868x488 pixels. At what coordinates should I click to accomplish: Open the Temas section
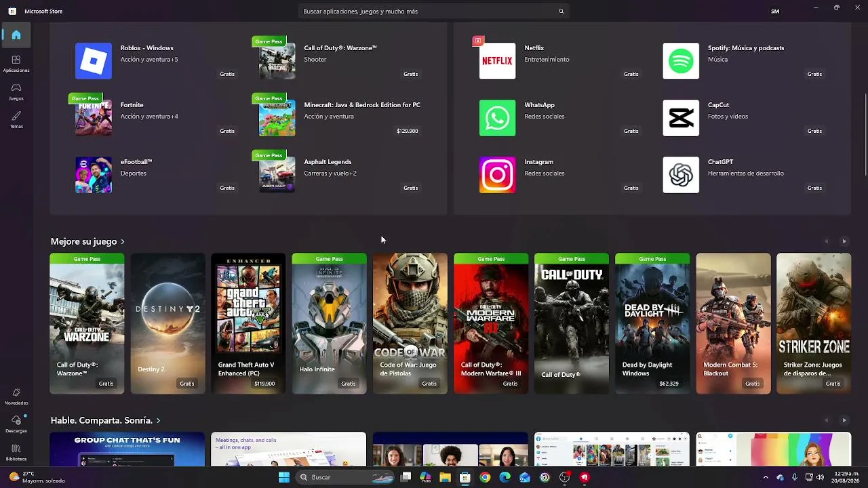click(x=16, y=120)
